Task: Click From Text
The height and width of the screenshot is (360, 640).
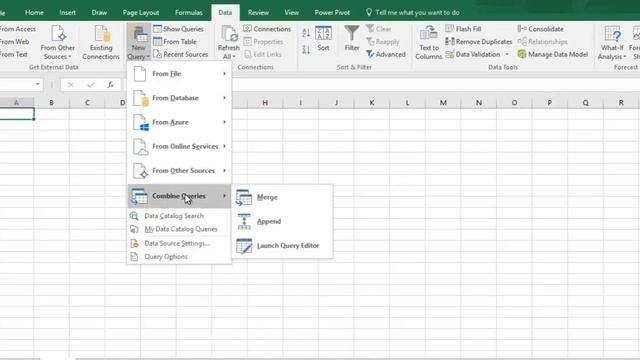Action: [13, 54]
